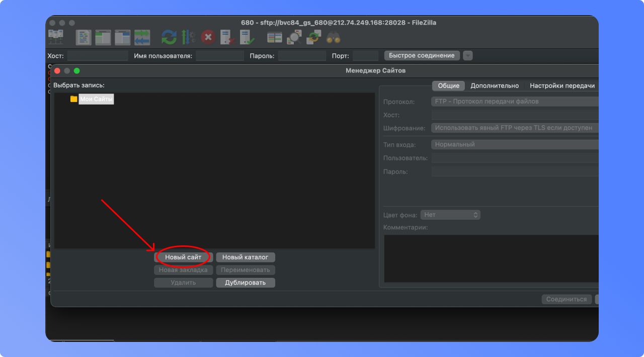The image size is (644, 357).
Task: Toggle transfer queue icon with green and blue arrows
Action: [142, 37]
